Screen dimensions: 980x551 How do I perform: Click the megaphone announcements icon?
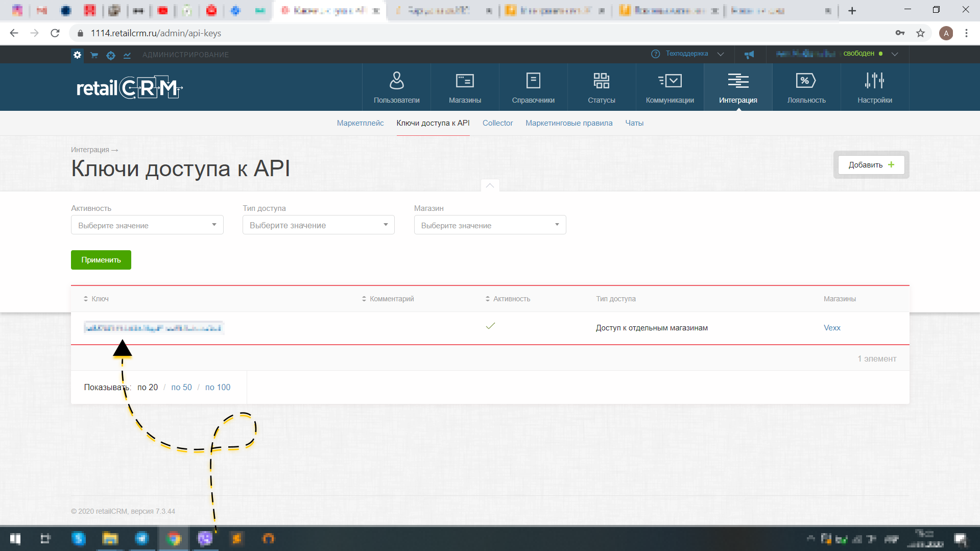coord(749,54)
